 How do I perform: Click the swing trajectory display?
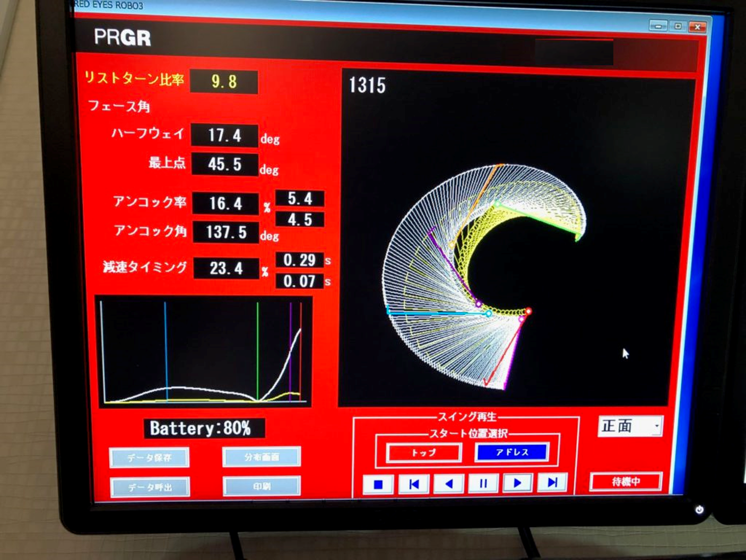(517, 238)
